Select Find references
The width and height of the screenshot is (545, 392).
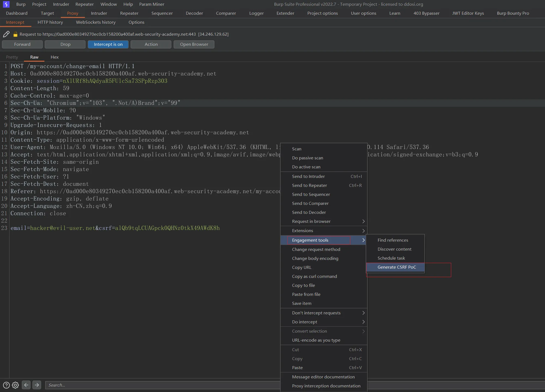395,240
